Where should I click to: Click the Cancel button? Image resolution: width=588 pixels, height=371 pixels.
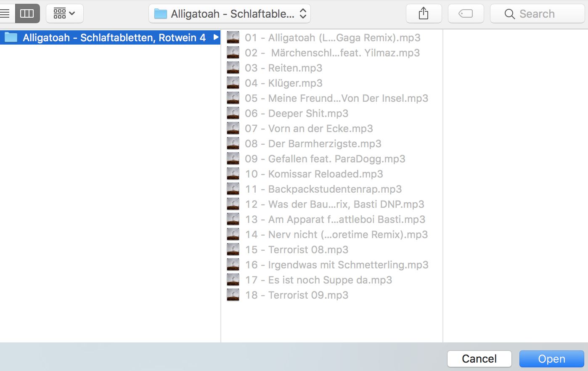coord(479,359)
